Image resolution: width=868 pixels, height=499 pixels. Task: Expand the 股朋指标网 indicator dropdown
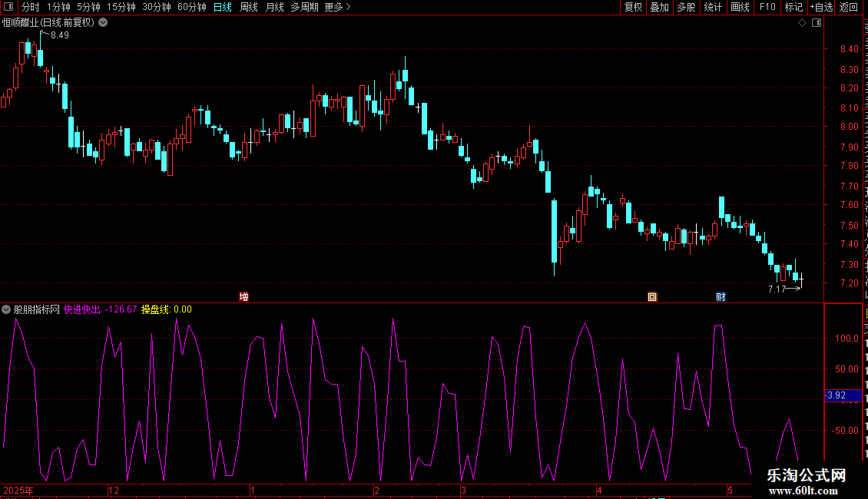[x=6, y=310]
